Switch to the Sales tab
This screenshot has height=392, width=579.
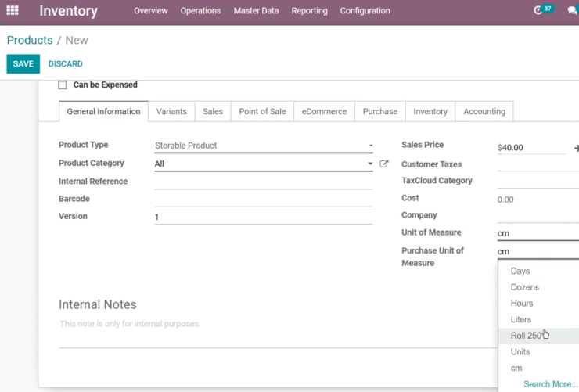pyautogui.click(x=213, y=111)
